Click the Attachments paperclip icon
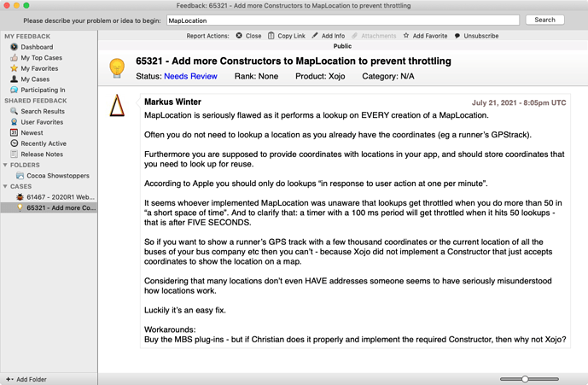The height and width of the screenshot is (385, 588). (x=354, y=36)
